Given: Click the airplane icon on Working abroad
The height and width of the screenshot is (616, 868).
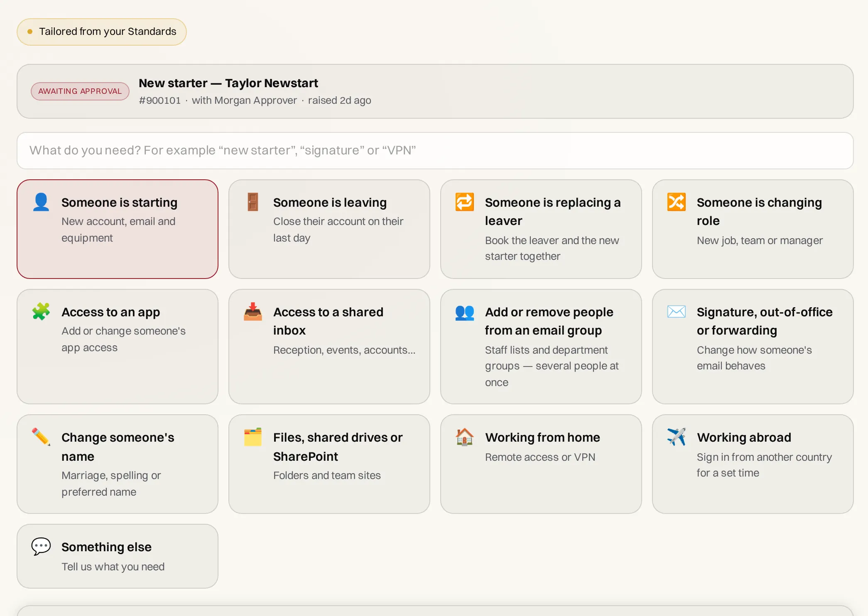Looking at the screenshot, I should point(677,437).
